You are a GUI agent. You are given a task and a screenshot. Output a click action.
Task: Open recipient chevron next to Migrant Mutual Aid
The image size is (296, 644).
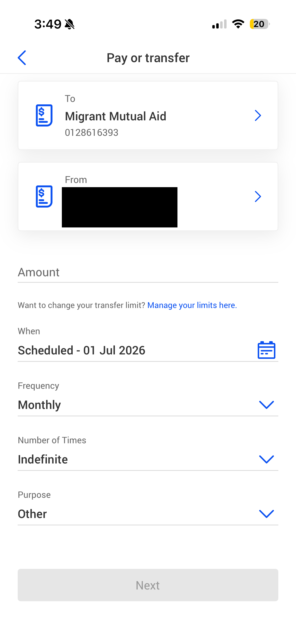pyautogui.click(x=258, y=115)
